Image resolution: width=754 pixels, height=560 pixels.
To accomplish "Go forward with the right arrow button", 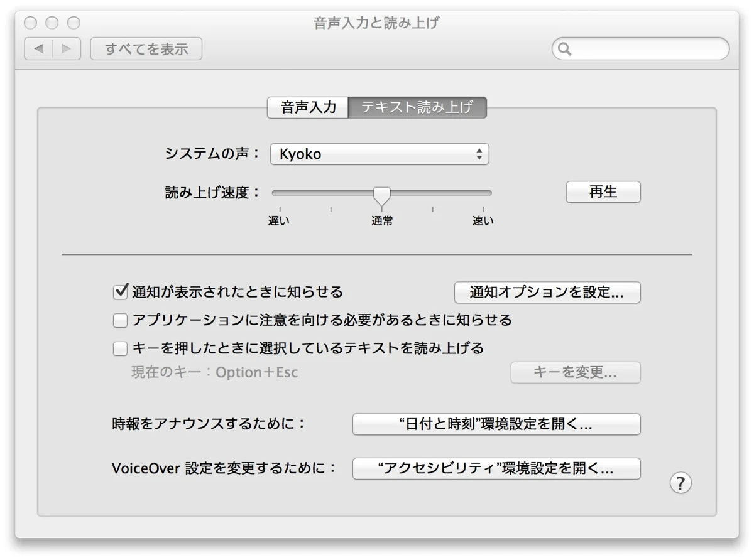I will pos(67,49).
